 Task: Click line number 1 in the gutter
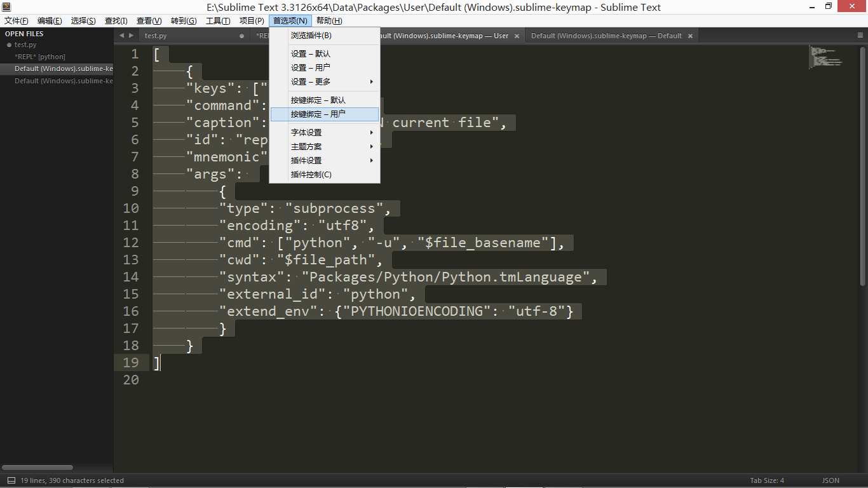pyautogui.click(x=135, y=54)
